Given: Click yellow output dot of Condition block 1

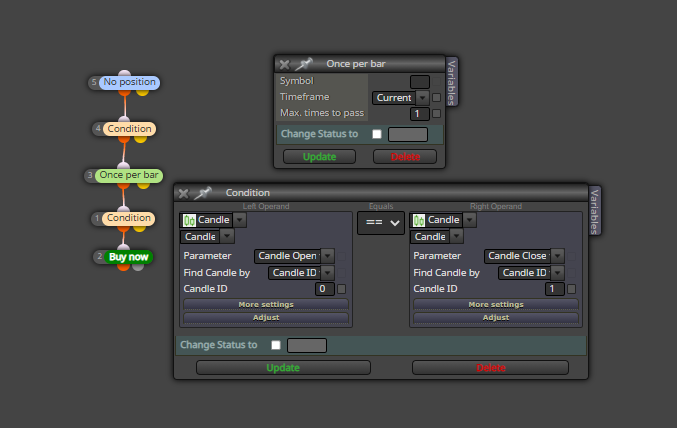Looking at the screenshot, I should [139, 228].
